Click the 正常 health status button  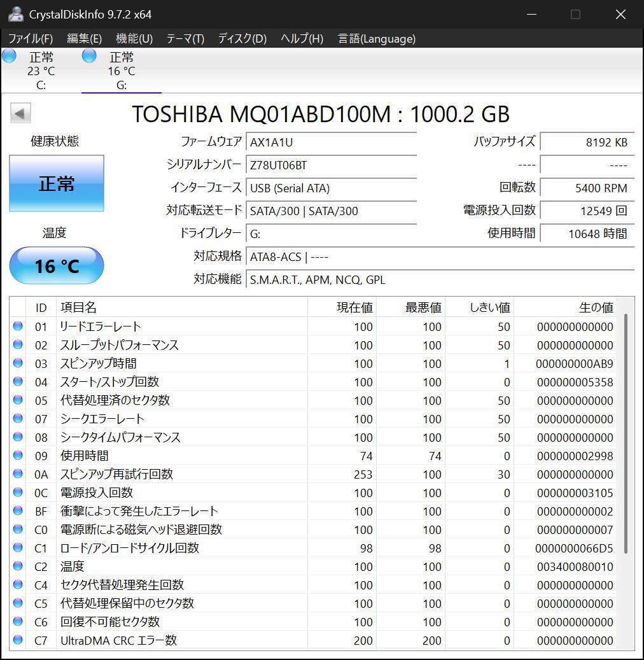(57, 184)
